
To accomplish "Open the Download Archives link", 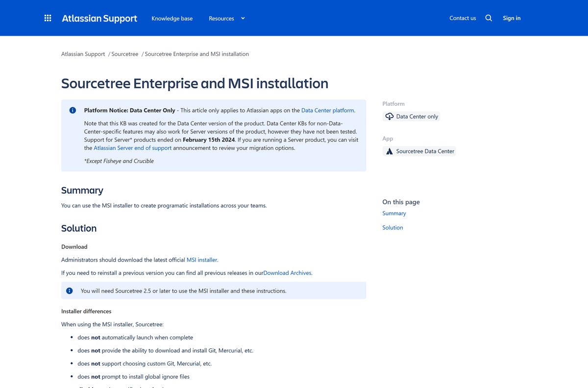I will point(287,273).
